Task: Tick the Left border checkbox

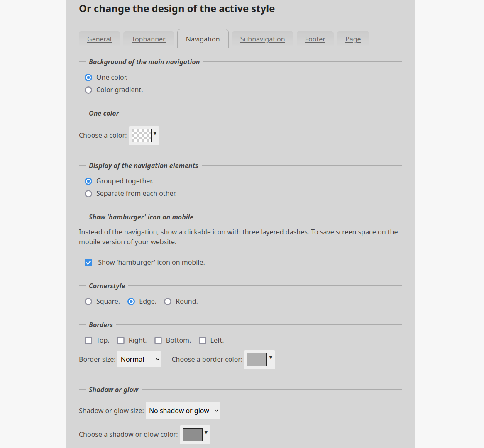Action: 203,341
